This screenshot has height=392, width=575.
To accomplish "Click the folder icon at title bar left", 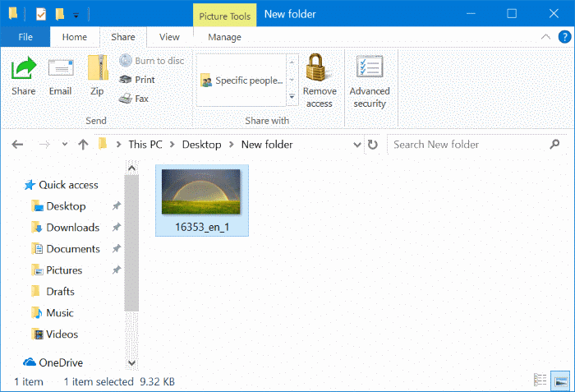I will (x=13, y=14).
